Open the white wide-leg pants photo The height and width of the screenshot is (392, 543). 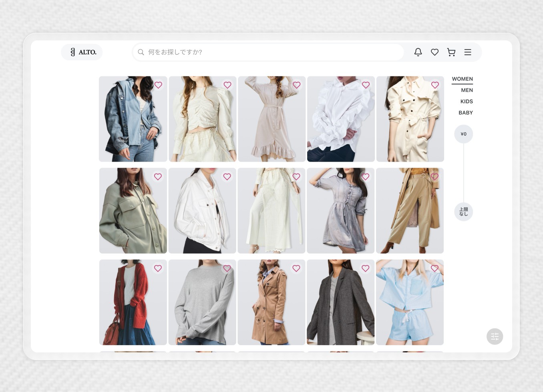pyautogui.click(x=271, y=211)
